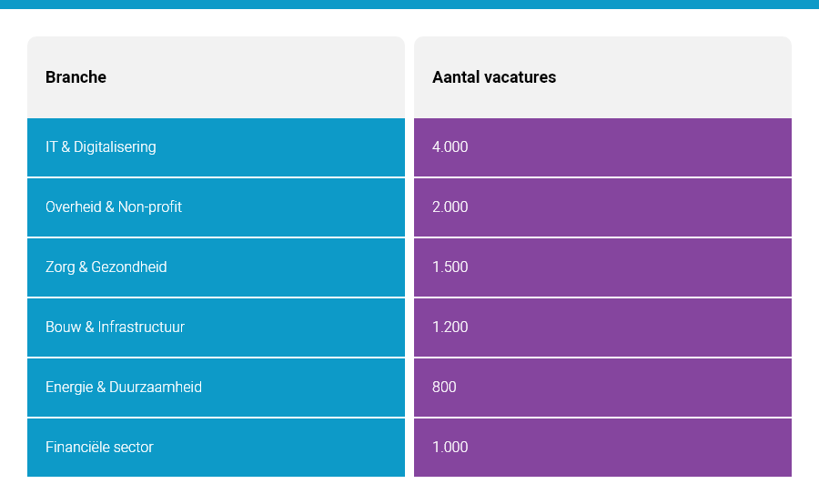This screenshot has height=504, width=819.
Task: Click the 'Aantal vacatures' column header
Action: pyautogui.click(x=494, y=77)
